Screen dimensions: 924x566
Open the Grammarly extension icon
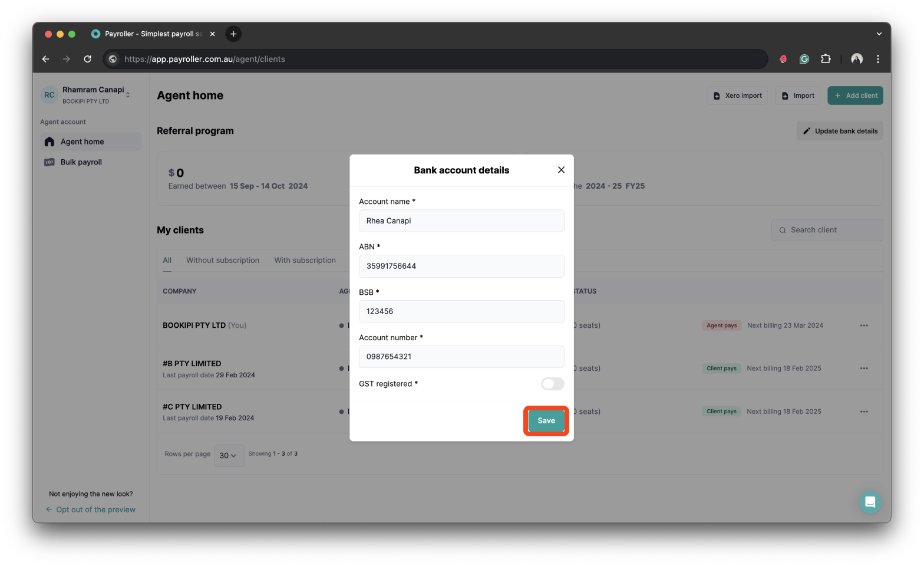pos(804,59)
